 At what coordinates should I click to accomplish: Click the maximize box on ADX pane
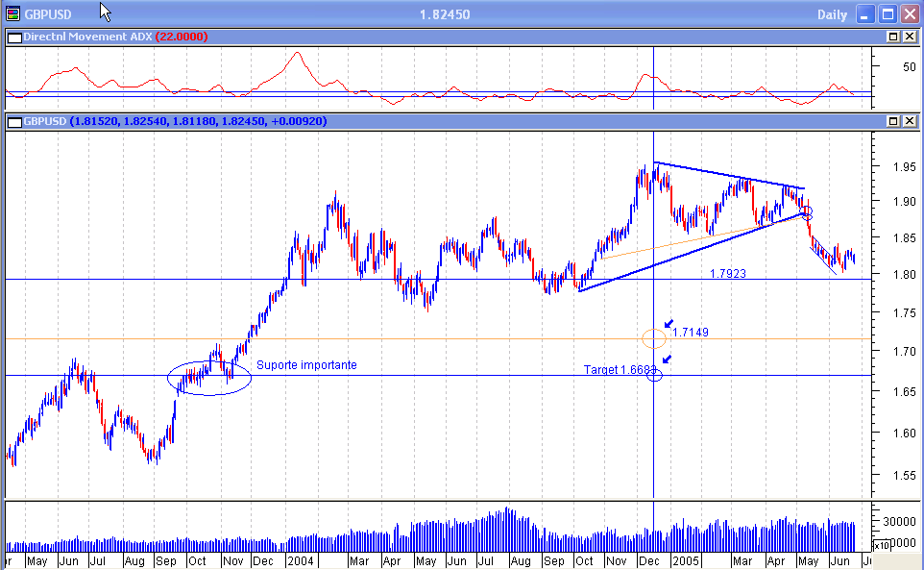tap(895, 37)
